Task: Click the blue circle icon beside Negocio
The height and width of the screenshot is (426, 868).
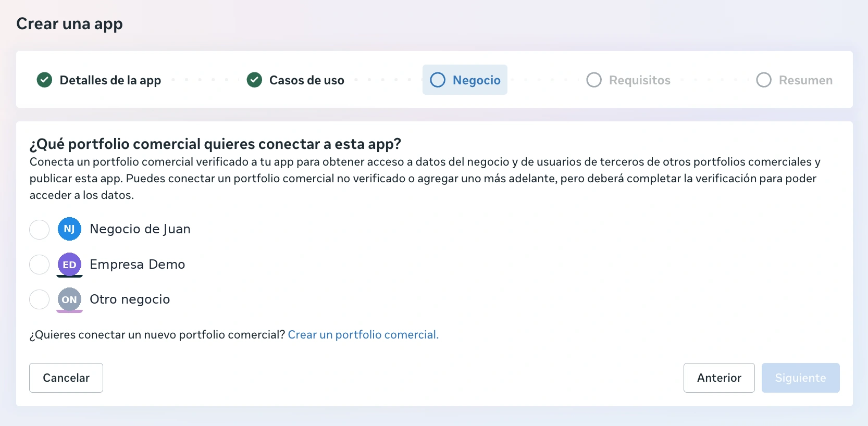Action: [438, 80]
